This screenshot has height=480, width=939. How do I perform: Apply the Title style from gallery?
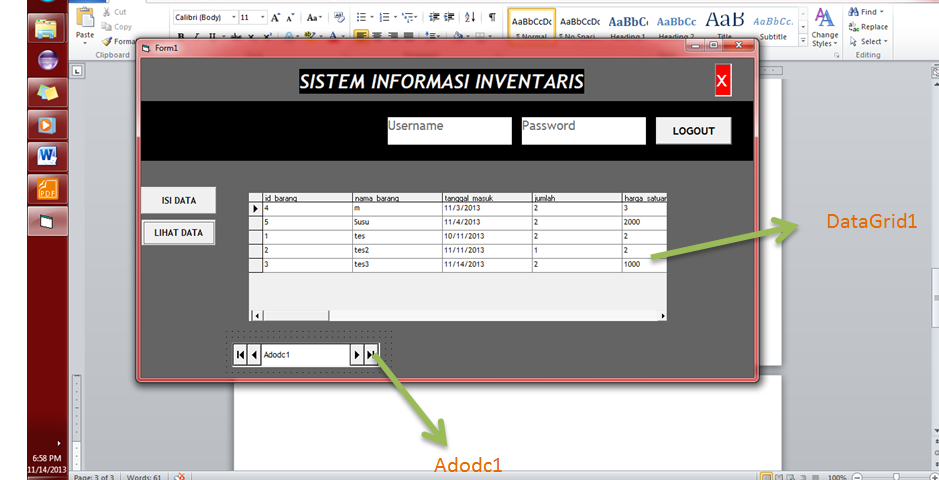(724, 24)
